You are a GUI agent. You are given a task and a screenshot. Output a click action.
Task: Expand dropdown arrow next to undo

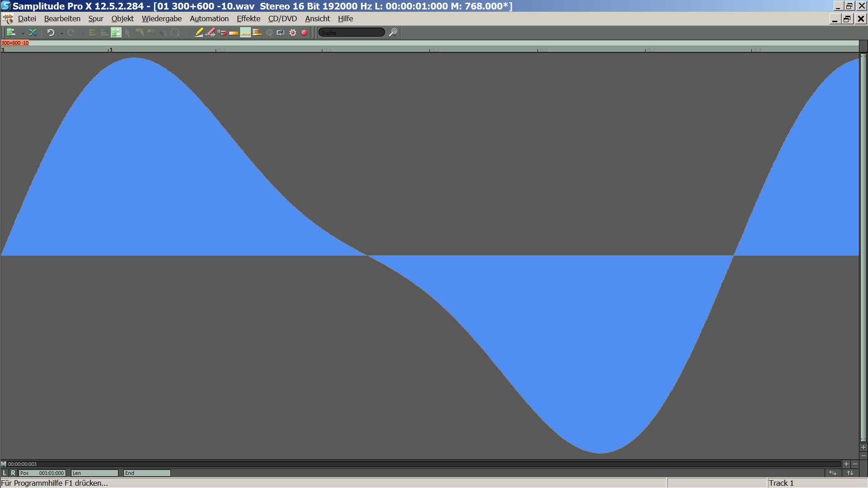pyautogui.click(x=61, y=33)
